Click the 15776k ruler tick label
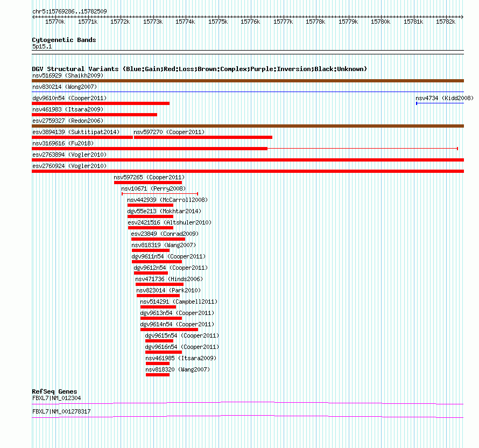The image size is (479, 448). (250, 22)
